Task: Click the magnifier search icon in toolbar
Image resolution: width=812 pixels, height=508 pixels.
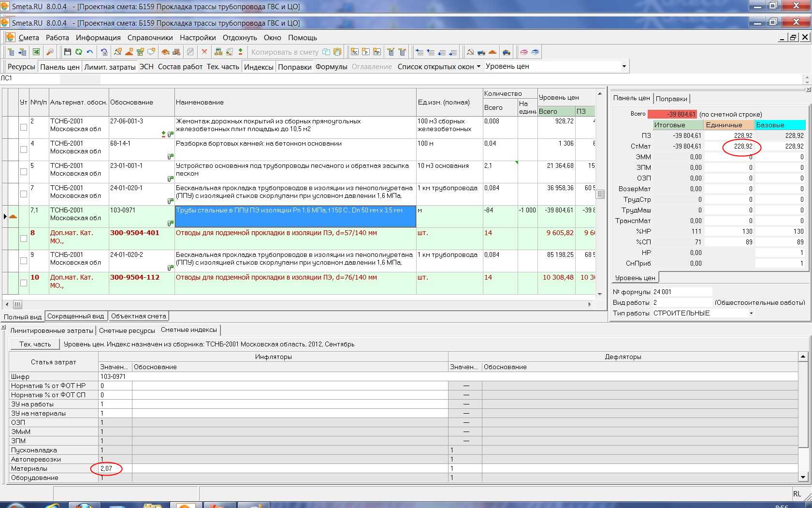Action: coord(50,52)
